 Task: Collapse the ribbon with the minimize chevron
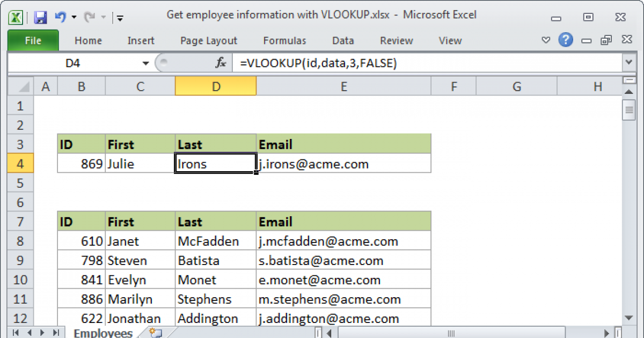pos(546,40)
